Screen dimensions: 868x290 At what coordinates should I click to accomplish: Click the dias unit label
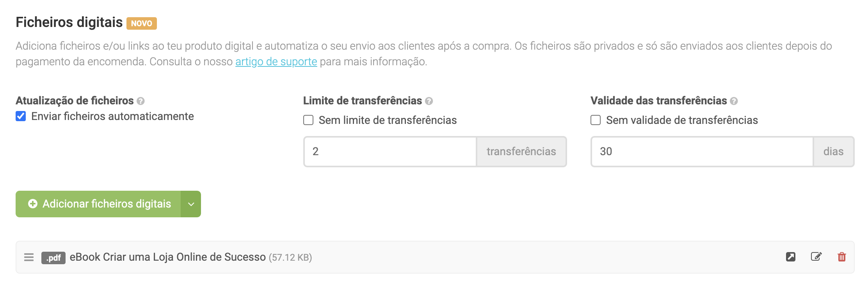[833, 152]
